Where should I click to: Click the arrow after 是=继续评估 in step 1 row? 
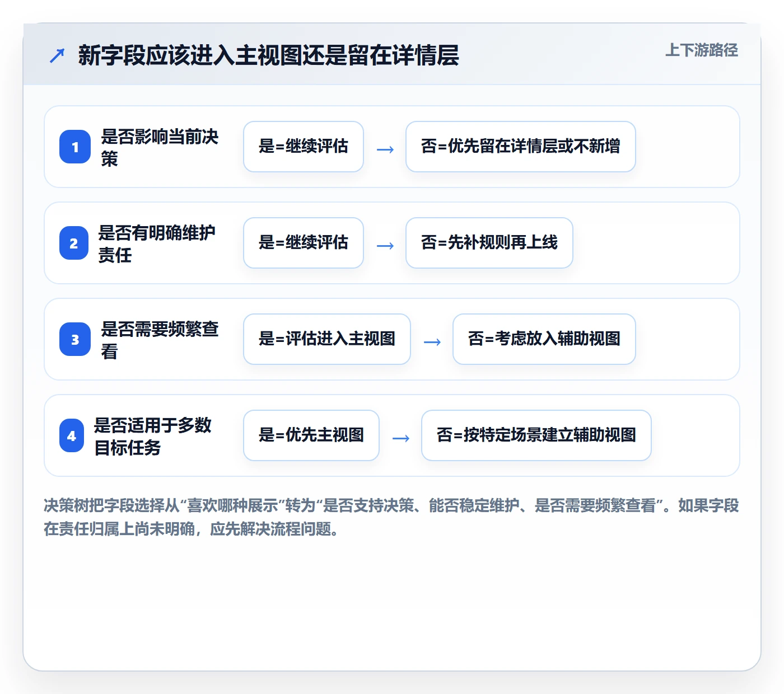(385, 149)
